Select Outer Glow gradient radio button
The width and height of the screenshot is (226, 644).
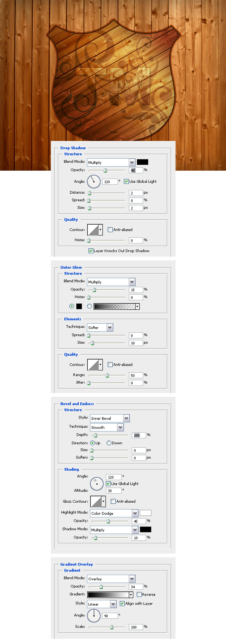(89, 306)
